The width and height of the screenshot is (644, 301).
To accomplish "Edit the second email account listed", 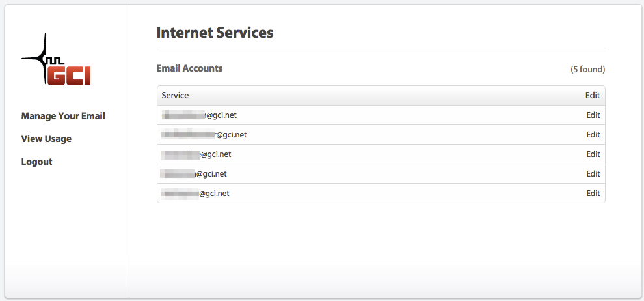I will pyautogui.click(x=593, y=134).
